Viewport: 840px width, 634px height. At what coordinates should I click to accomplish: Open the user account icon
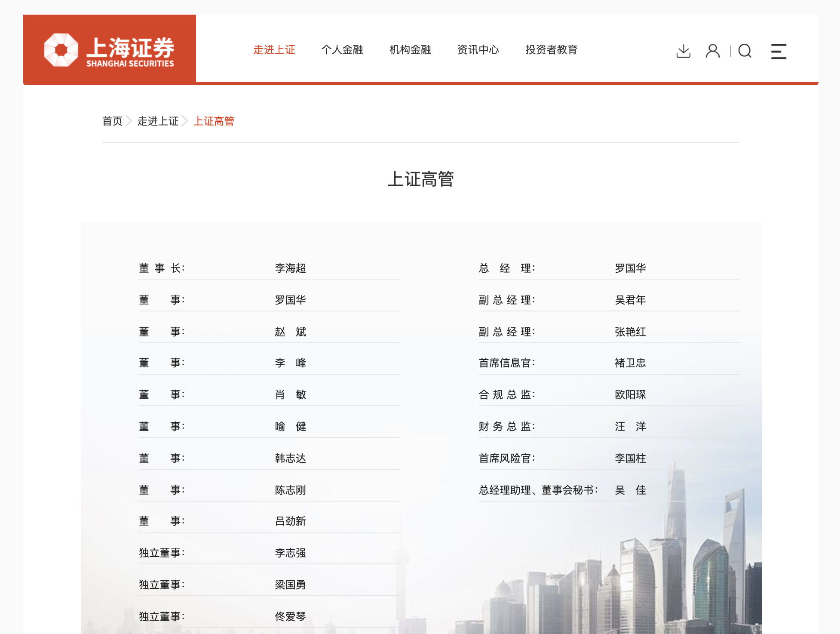(x=712, y=51)
